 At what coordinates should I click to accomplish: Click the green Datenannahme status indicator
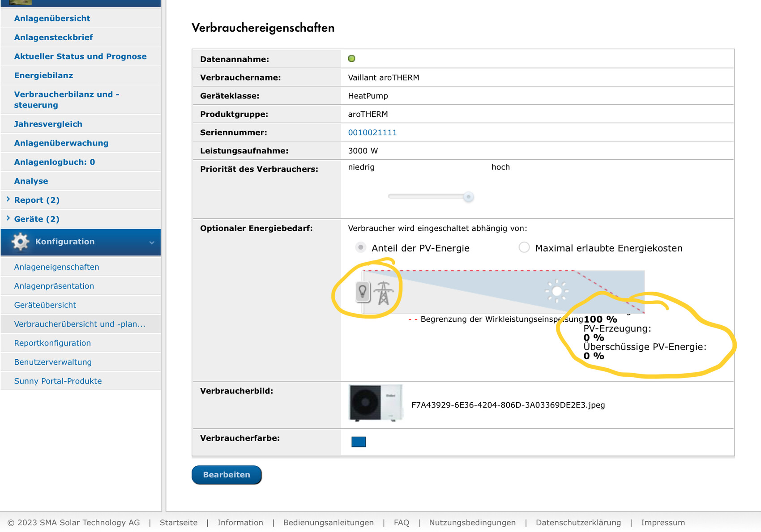(x=351, y=59)
